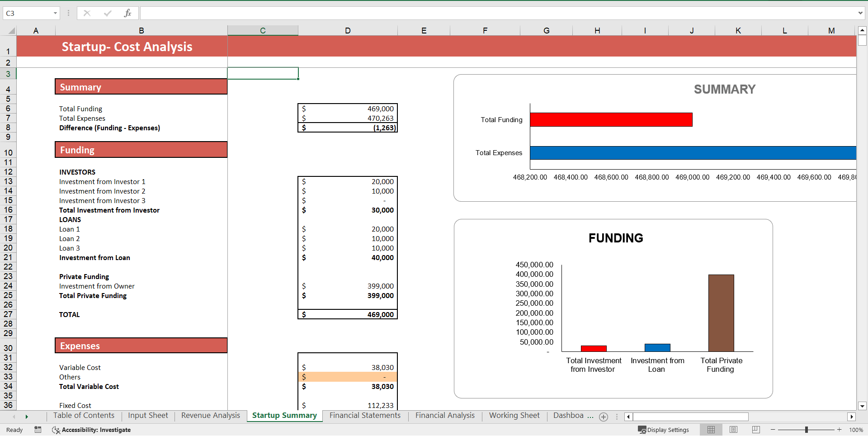Click the macro recording status bar icon
868x436 pixels.
coord(38,430)
